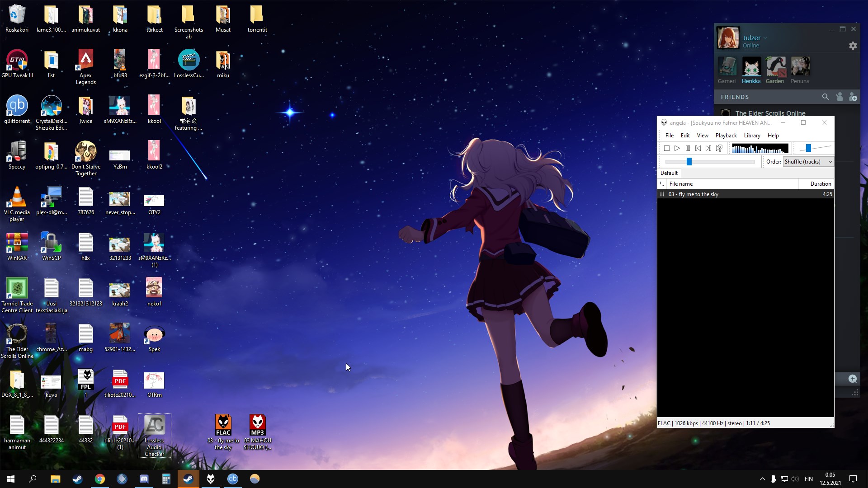The image size is (868, 488).
Task: Search the Steam friends list
Action: coord(825,97)
